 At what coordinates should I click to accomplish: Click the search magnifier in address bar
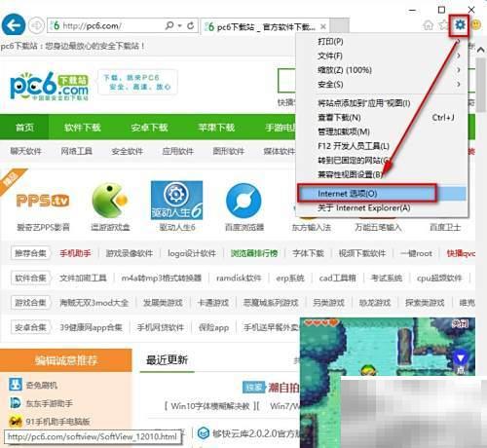(x=169, y=25)
